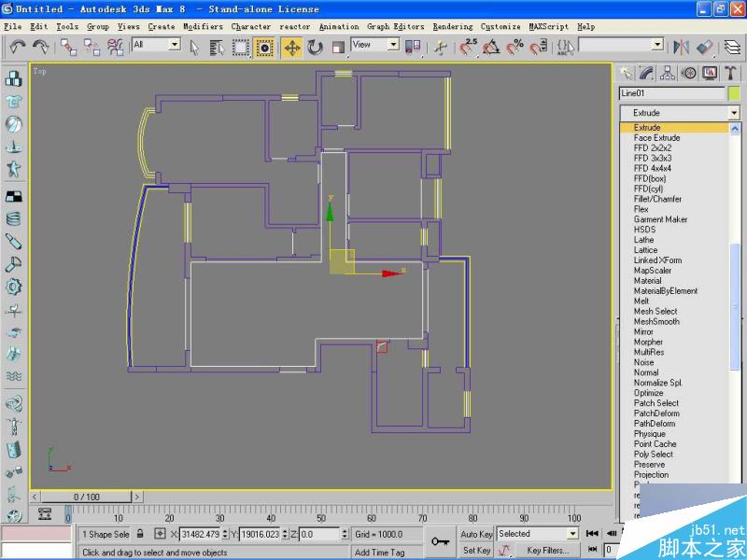Open the Modifiers menu
This screenshot has width=747, height=560.
204,26
